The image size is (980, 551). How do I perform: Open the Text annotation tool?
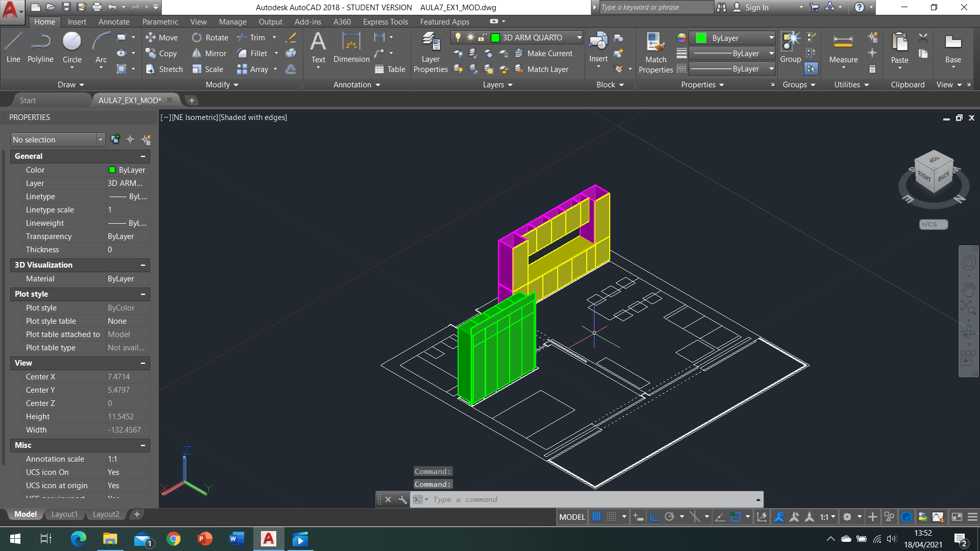point(318,47)
